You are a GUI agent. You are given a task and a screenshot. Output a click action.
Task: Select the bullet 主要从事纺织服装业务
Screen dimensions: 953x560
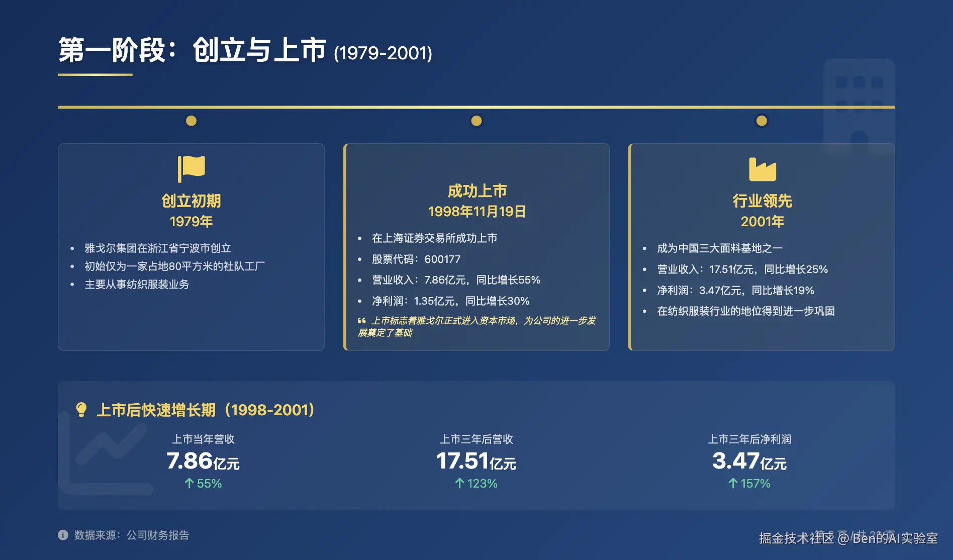[x=137, y=284]
